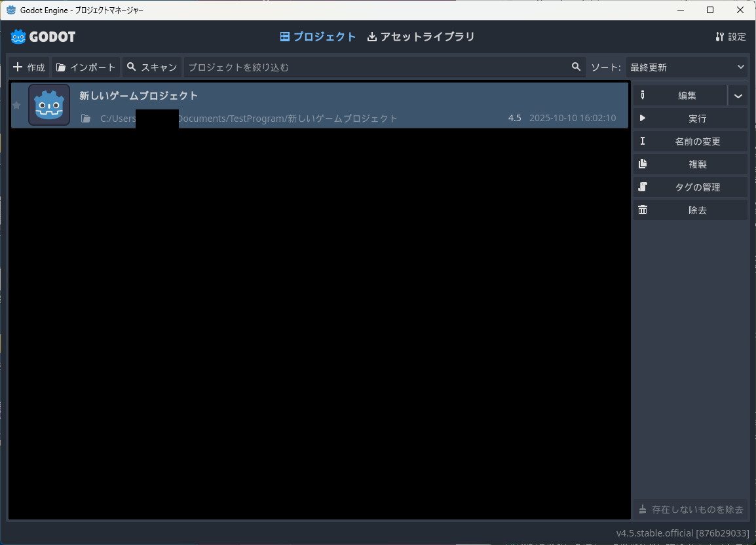Image resolution: width=756 pixels, height=545 pixels.
Task: Click the Godot icon in the title bar
Action: tap(11, 10)
